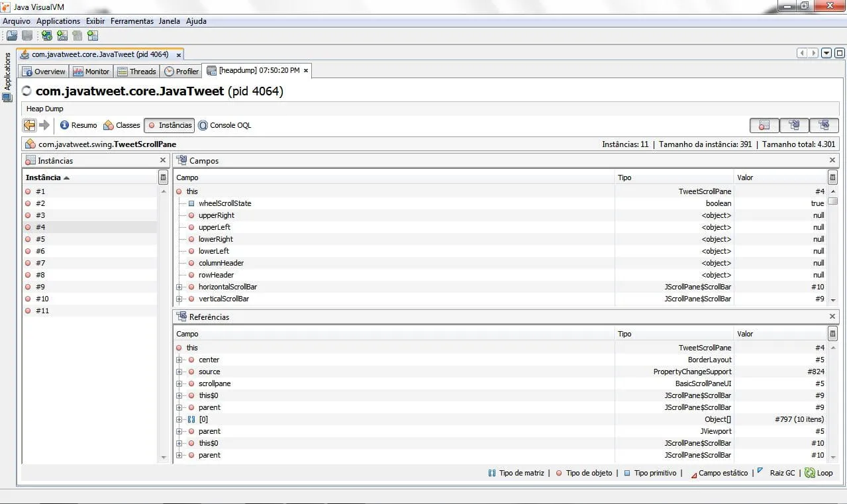Click the gray forward arrow button
Image resolution: width=847 pixels, height=504 pixels.
[x=44, y=125]
